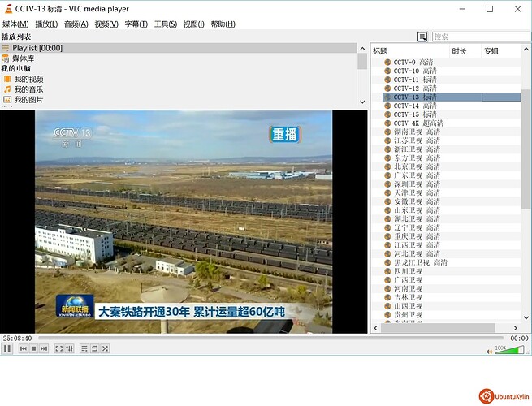Select 浙江卫视 高清 channel

pos(417,149)
